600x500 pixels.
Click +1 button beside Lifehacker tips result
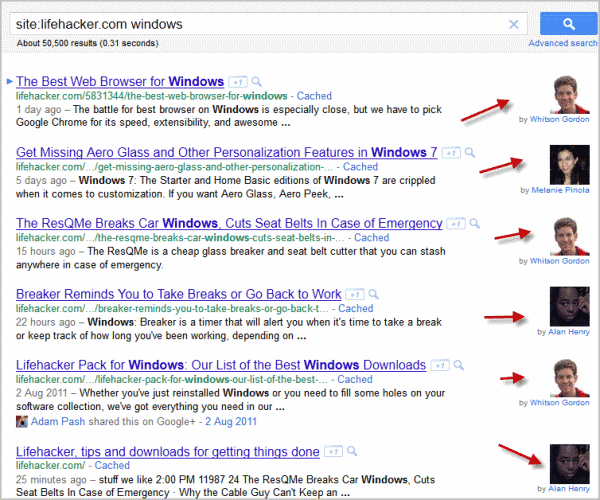[333, 452]
